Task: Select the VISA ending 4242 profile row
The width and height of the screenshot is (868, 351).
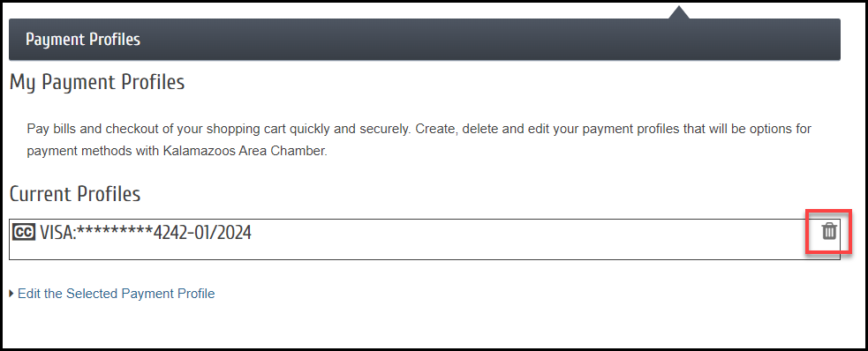Action: pos(425,239)
